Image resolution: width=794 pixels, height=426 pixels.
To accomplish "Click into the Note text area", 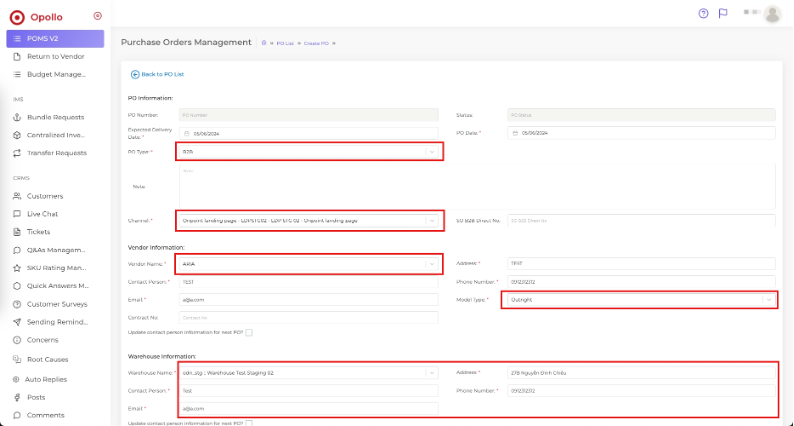I will (x=477, y=186).
